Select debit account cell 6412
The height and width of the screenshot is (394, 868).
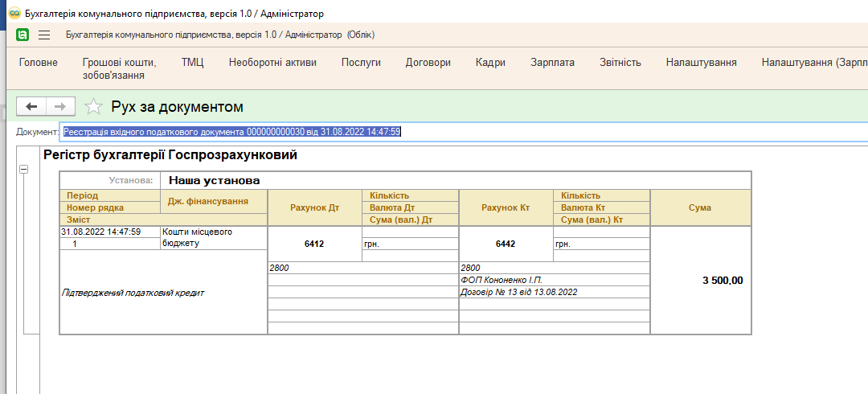click(x=314, y=244)
